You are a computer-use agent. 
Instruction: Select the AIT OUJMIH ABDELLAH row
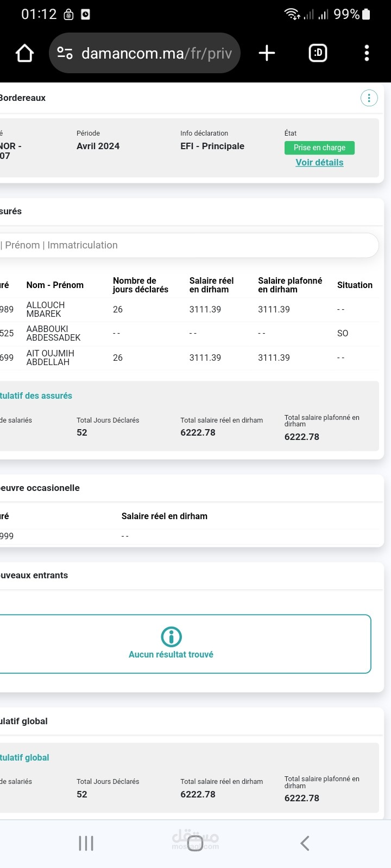189,358
